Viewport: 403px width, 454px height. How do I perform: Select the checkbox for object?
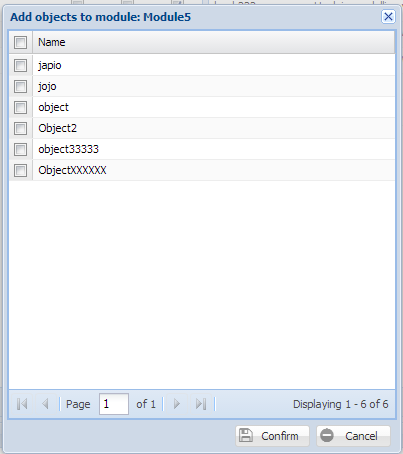(x=20, y=107)
